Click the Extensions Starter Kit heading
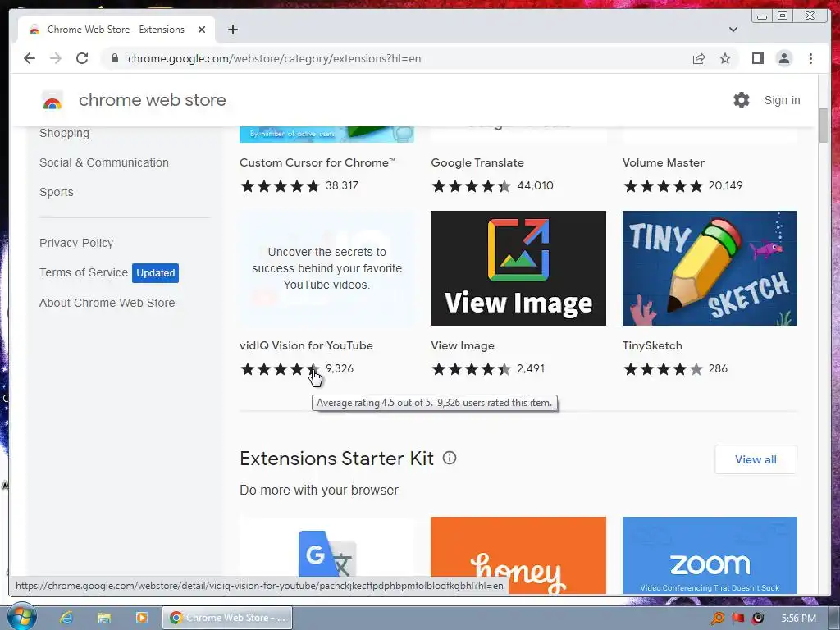The height and width of the screenshot is (630, 840). 336,459
